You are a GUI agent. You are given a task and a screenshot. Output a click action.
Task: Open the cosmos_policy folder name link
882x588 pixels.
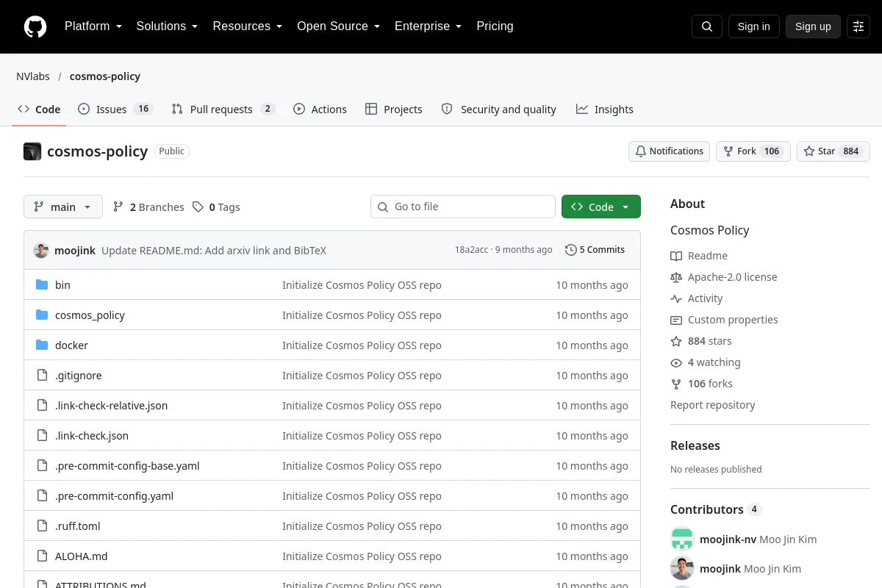(90, 315)
